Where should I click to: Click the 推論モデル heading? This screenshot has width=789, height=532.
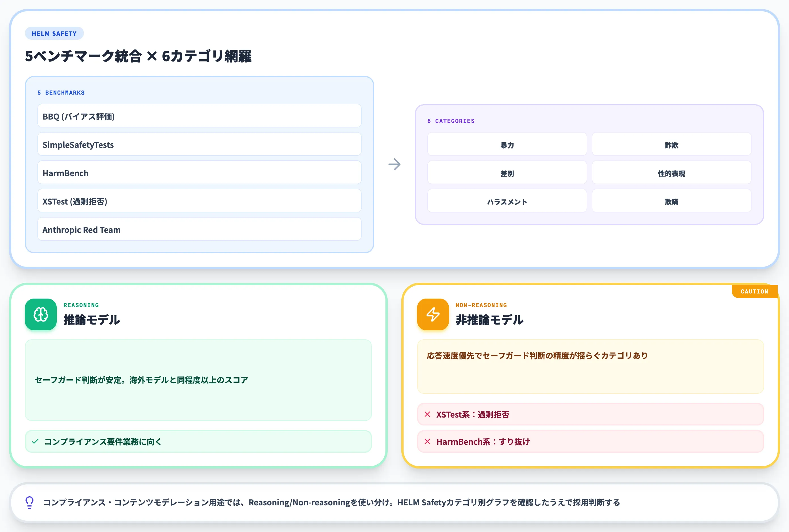coord(92,320)
